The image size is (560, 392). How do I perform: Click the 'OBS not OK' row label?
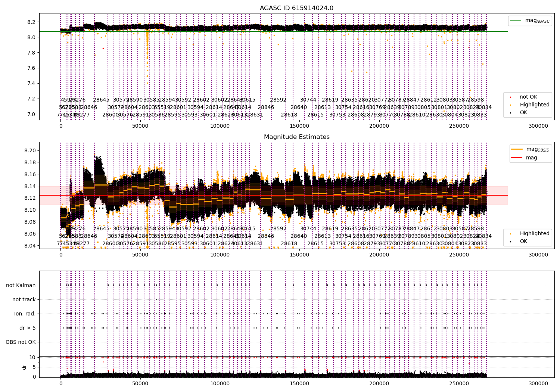pos(21,342)
